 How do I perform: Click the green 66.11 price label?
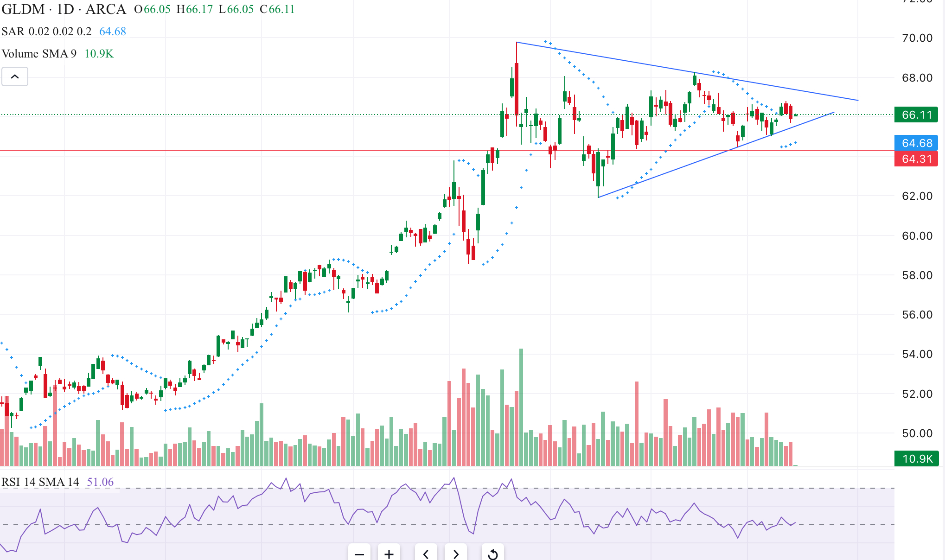pos(916,115)
